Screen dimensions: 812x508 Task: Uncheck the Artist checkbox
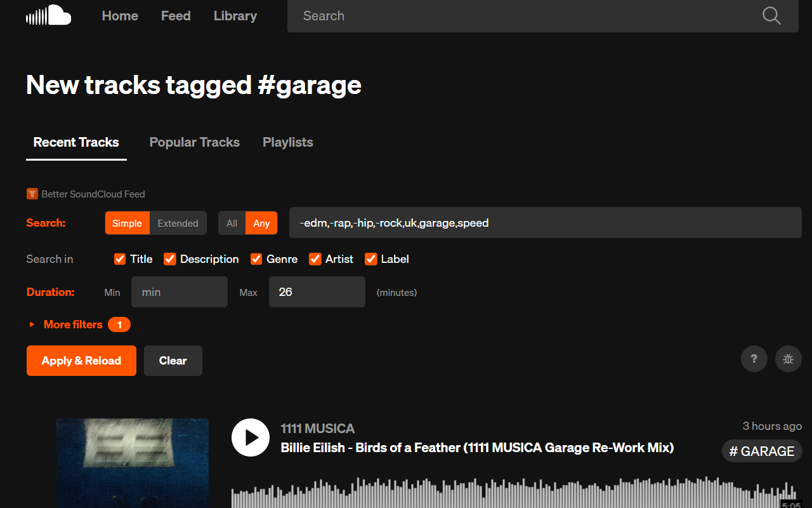(x=315, y=259)
